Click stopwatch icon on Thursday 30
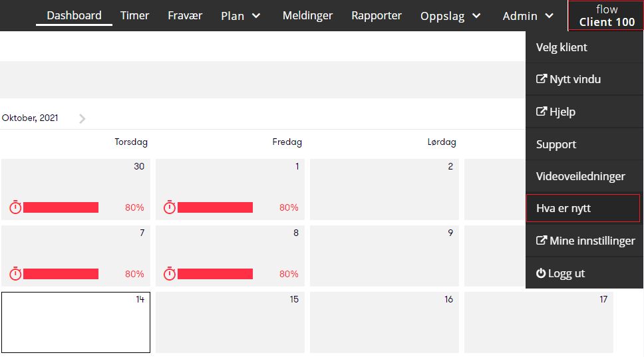 click(x=15, y=207)
